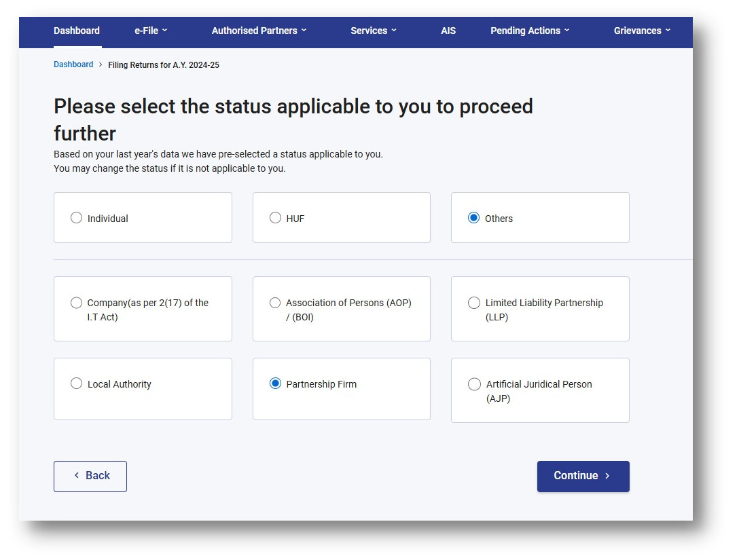The image size is (739, 560).
Task: Switch to the Dashboard menu item
Action: [x=76, y=31]
